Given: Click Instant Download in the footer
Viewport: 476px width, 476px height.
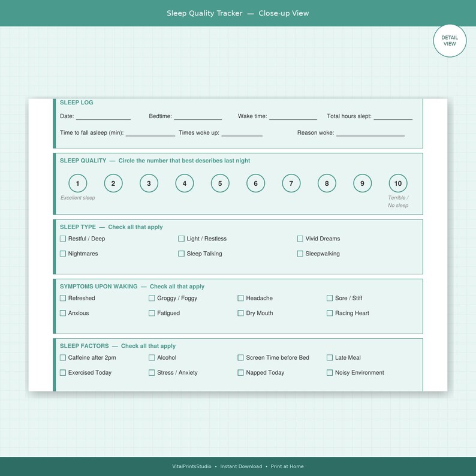Looking at the screenshot, I should [x=241, y=466].
